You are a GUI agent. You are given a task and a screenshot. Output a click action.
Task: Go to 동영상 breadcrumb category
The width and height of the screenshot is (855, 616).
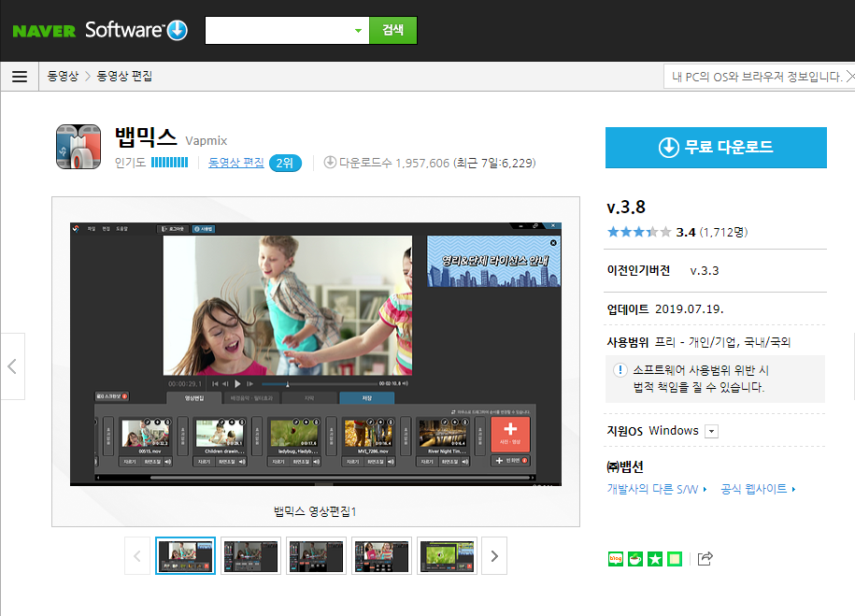(63, 76)
